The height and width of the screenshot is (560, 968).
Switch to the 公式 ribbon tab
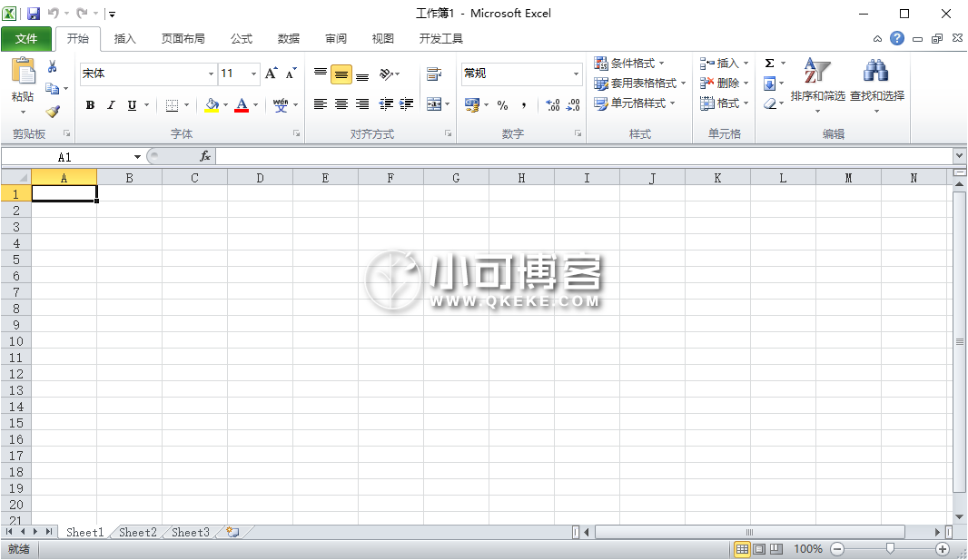242,39
